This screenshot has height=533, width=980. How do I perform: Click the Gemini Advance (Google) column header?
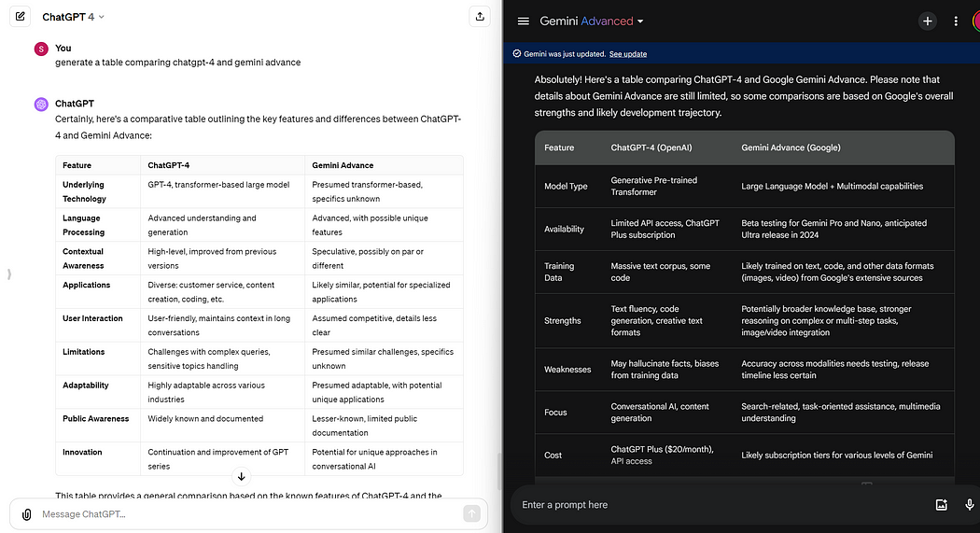coord(791,148)
